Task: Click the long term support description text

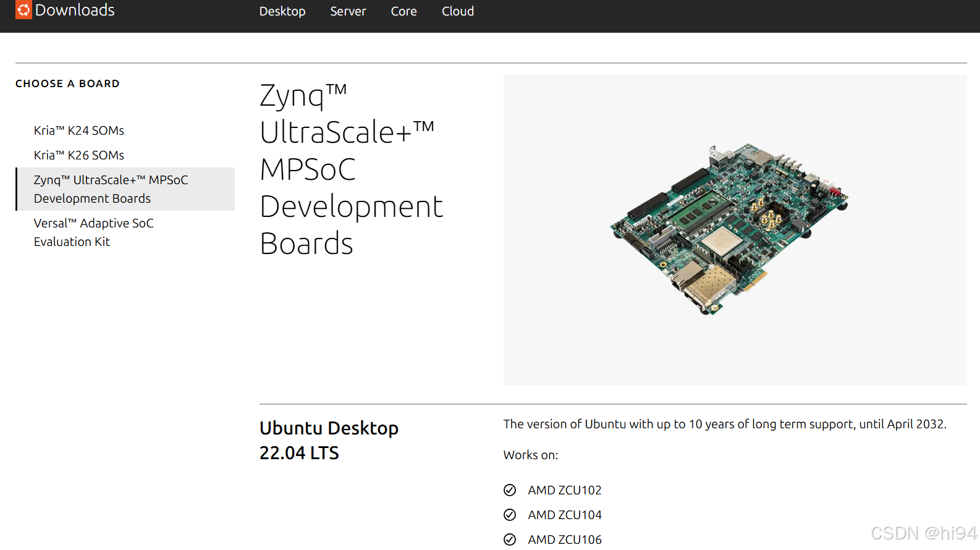Action: [725, 424]
